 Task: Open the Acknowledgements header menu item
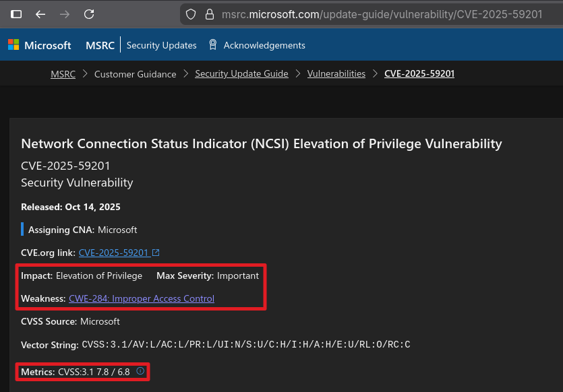[264, 45]
